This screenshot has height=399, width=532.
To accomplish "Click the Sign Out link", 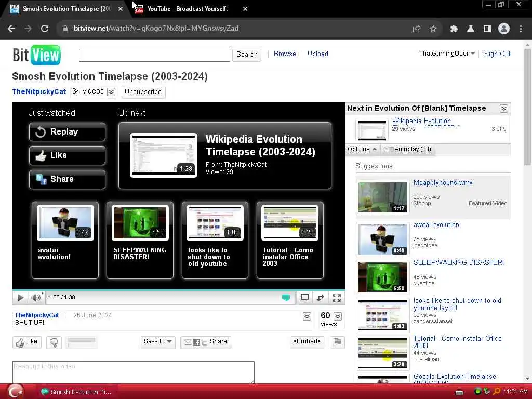I will [x=497, y=54].
